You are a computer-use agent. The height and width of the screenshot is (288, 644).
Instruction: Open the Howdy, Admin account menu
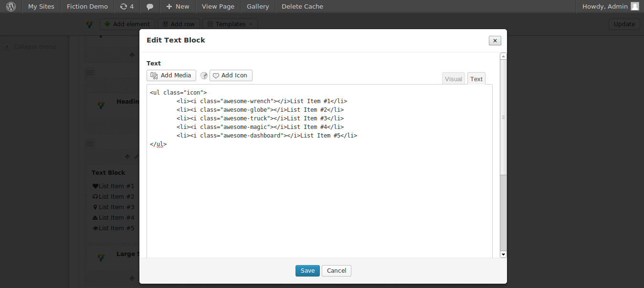[610, 7]
